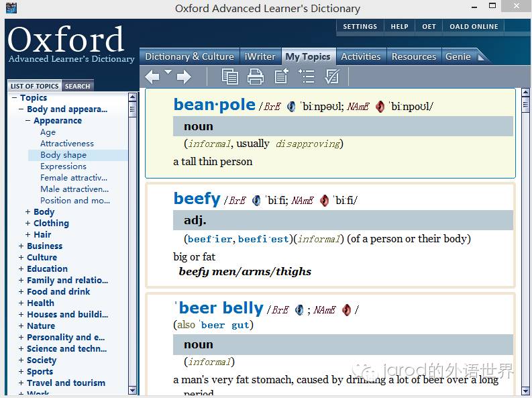Open SETTINGS
Viewport: 532px width, 398px height.
(x=360, y=26)
